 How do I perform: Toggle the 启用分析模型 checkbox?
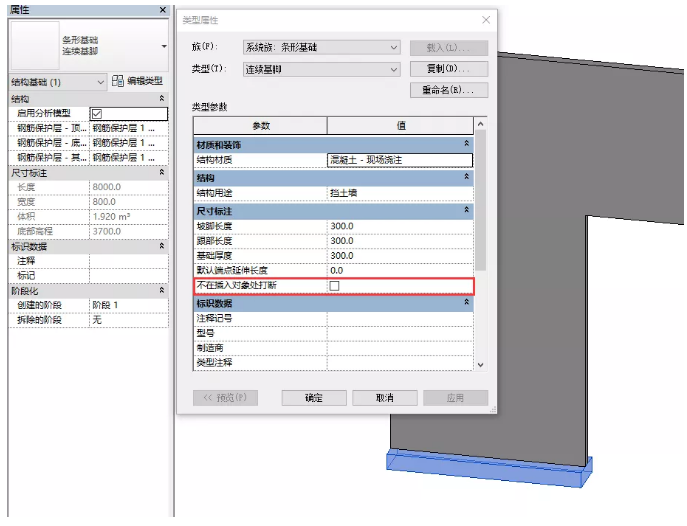97,114
